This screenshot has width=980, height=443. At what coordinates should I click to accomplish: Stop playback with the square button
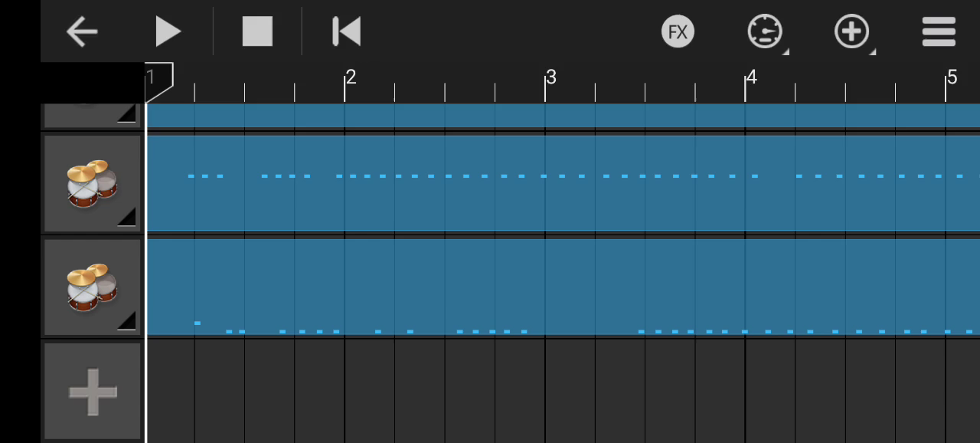point(257,32)
